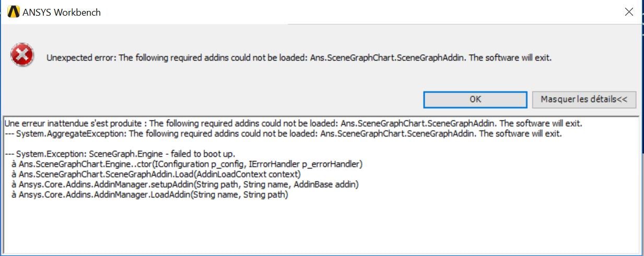Click the AddinManager.LoadAddin stack line
The height and width of the screenshot is (256, 644).
151,195
